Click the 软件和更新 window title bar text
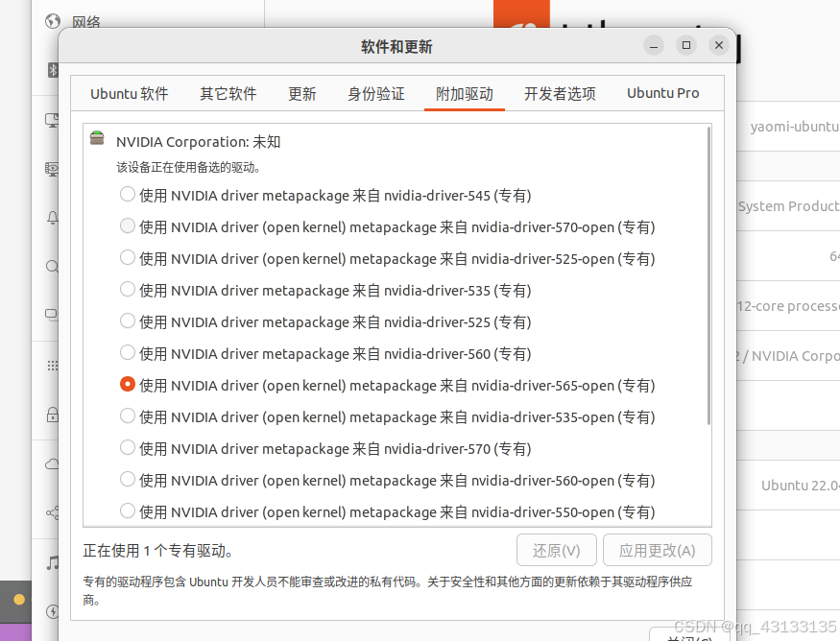Screen dimensions: 840x641 (x=396, y=47)
